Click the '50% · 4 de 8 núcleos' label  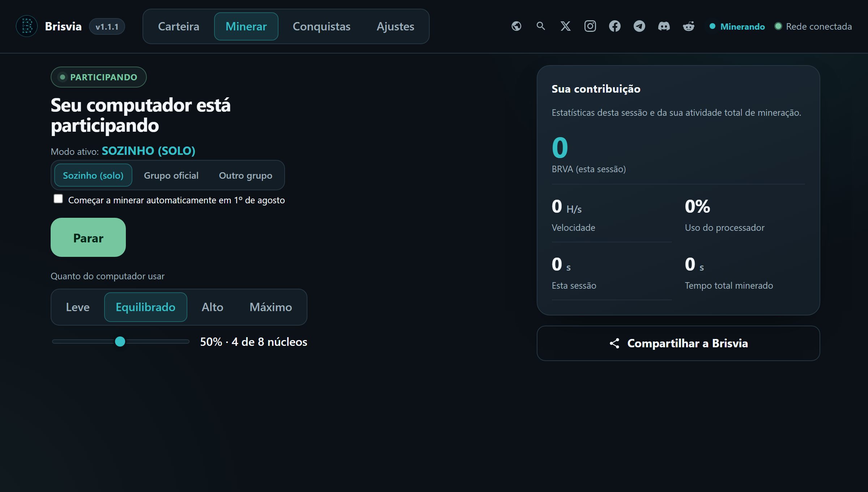point(254,342)
